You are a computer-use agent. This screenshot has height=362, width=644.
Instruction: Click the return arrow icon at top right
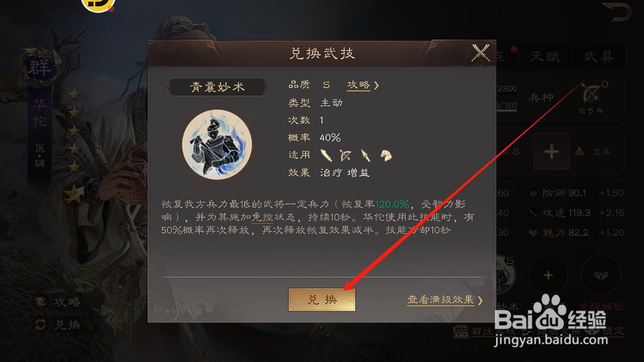pyautogui.click(x=616, y=12)
